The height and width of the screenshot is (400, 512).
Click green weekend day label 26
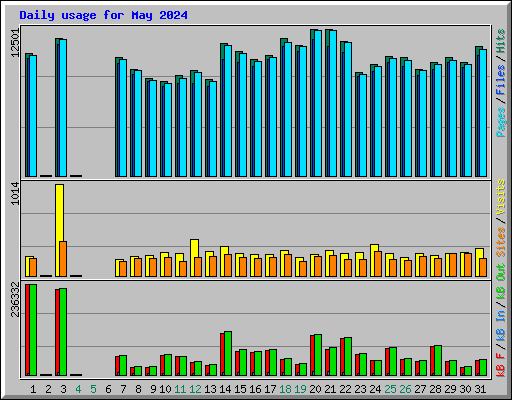click(x=405, y=389)
